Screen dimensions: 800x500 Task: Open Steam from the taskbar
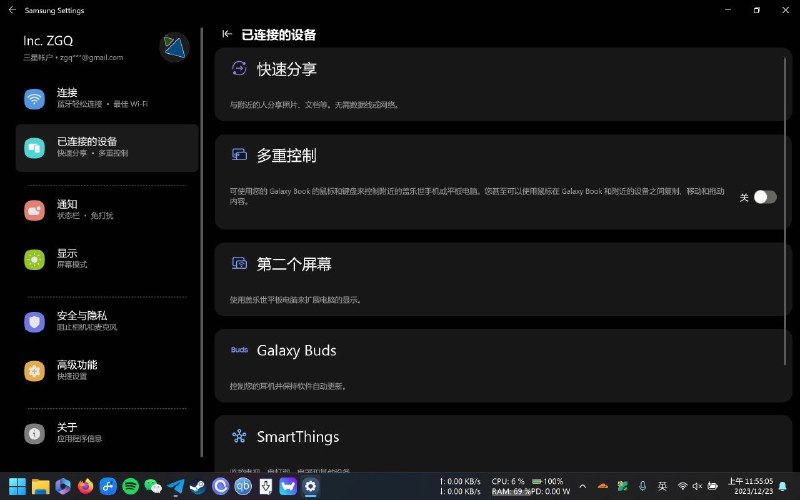[x=198, y=486]
